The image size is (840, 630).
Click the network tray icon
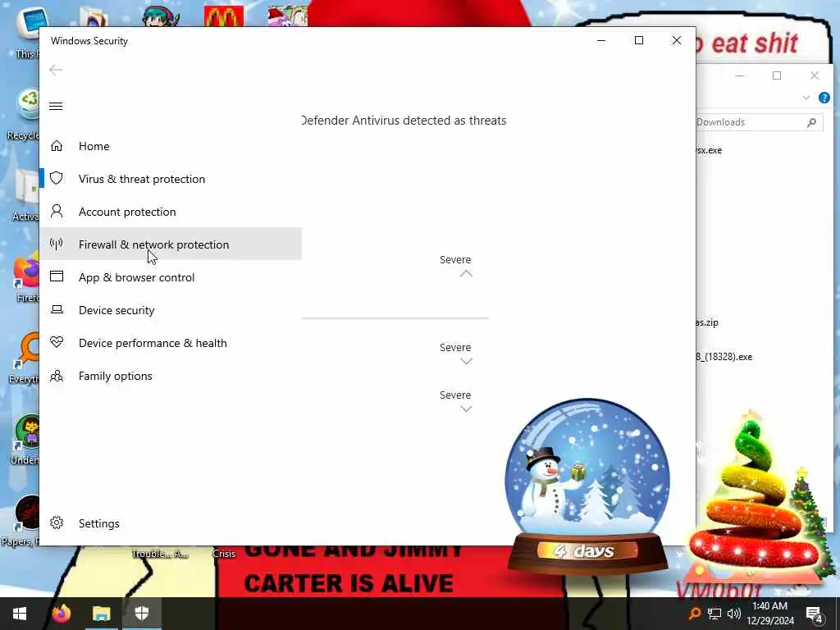[x=714, y=614]
